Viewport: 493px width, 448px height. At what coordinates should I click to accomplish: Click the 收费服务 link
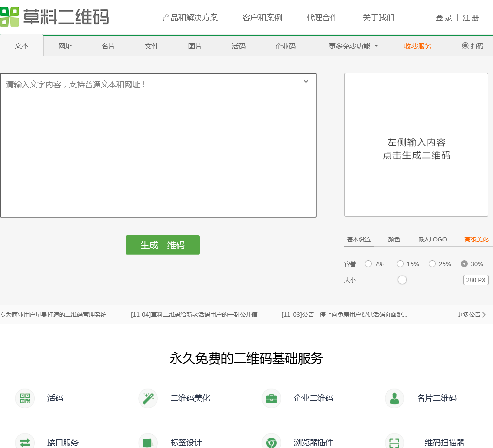[x=418, y=46]
